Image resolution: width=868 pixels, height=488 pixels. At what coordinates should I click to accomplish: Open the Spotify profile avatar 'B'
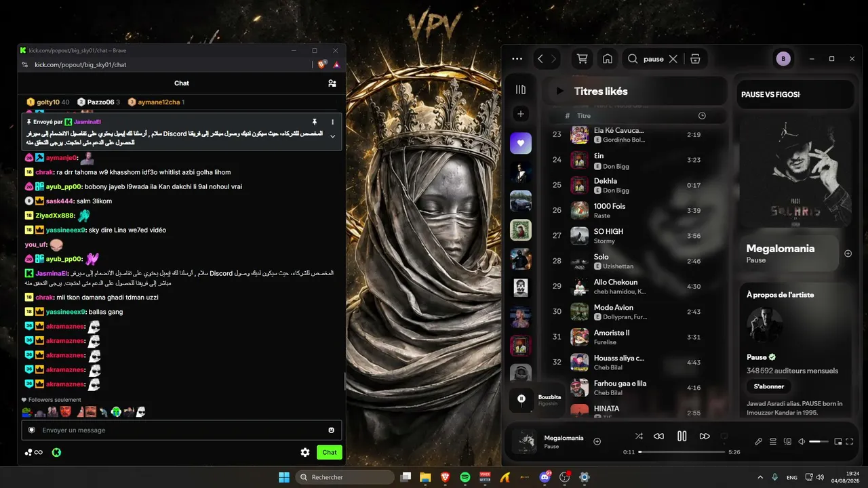pyautogui.click(x=783, y=59)
